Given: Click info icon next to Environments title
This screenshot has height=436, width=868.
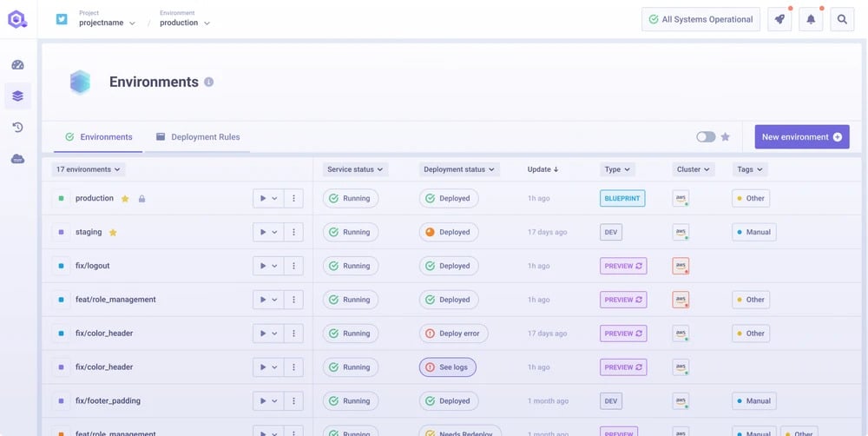Looking at the screenshot, I should [208, 82].
